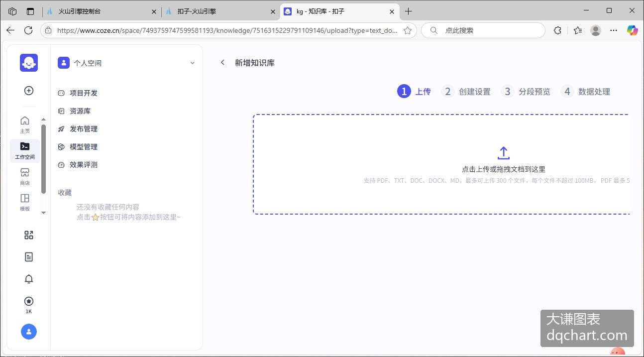This screenshot has height=357, width=644.
Task: Refresh the page
Action: [x=28, y=30]
